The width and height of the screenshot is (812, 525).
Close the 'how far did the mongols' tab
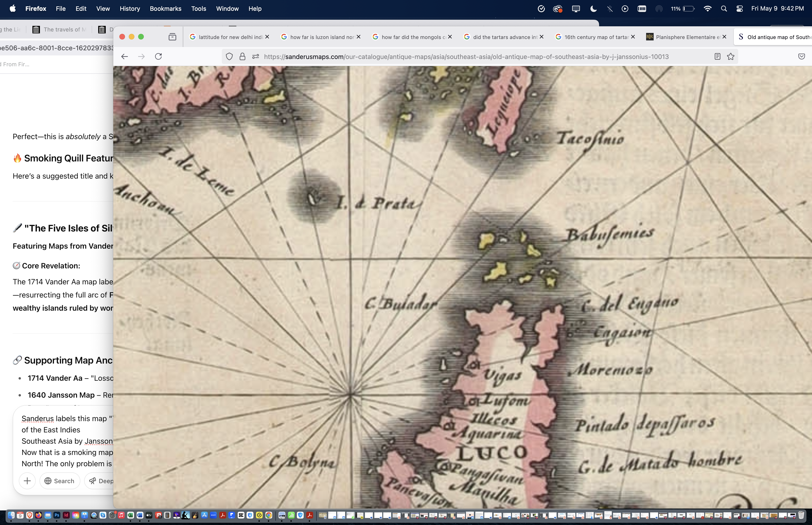pyautogui.click(x=450, y=36)
